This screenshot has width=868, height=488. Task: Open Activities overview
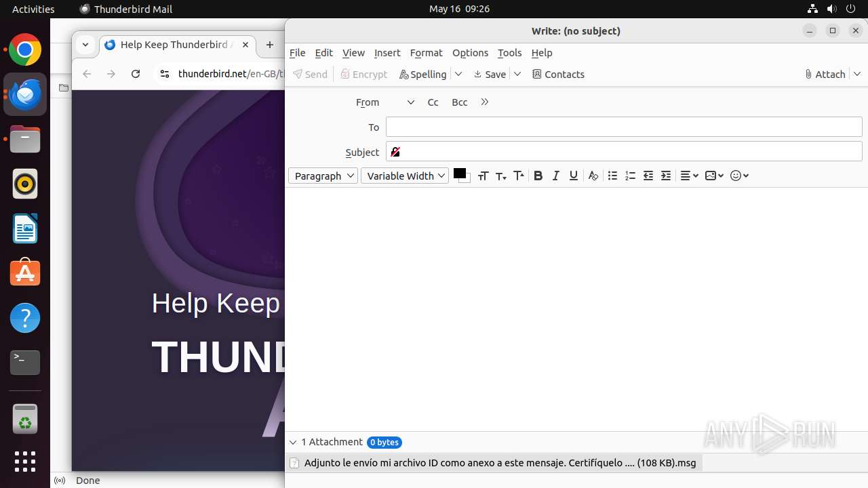(x=33, y=9)
